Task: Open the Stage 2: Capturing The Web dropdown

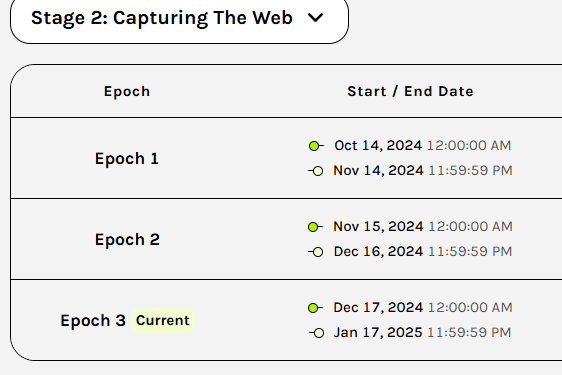Action: pos(179,19)
